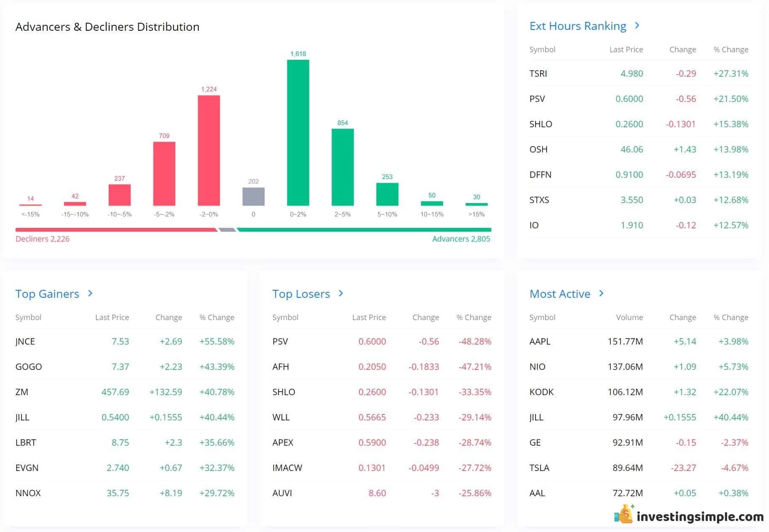Click the red Decliners portion of ratio bar
This screenshot has height=532, width=769.
pos(116,230)
